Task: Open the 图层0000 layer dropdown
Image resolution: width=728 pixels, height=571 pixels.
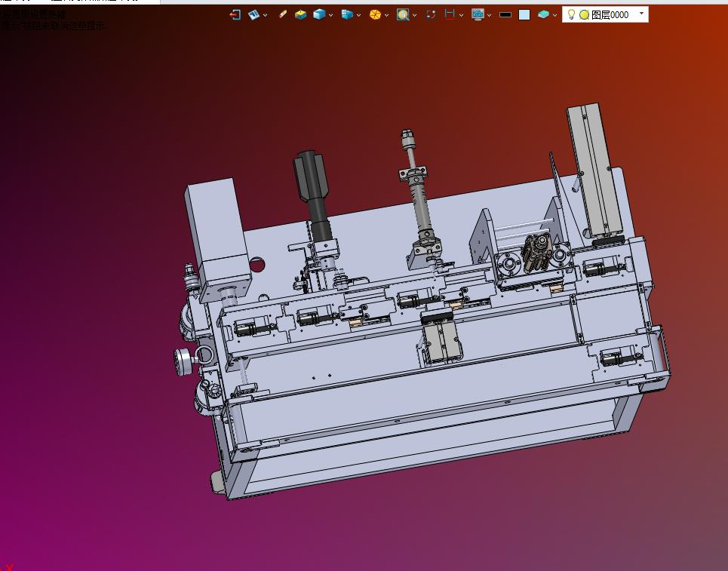Action: point(642,14)
